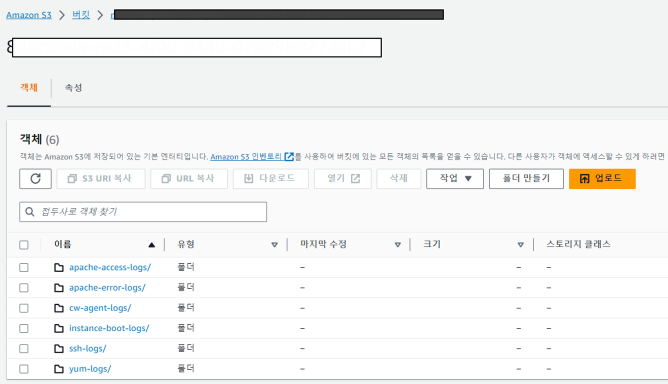Click the folder icon beside instance-boot-logs/
The width and height of the screenshot is (668, 384).
tap(59, 328)
